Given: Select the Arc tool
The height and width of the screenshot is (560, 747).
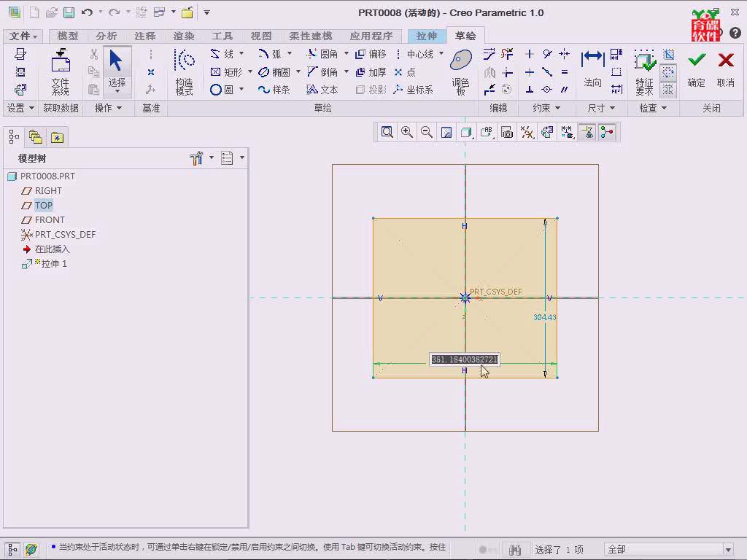Looking at the screenshot, I should [270, 54].
